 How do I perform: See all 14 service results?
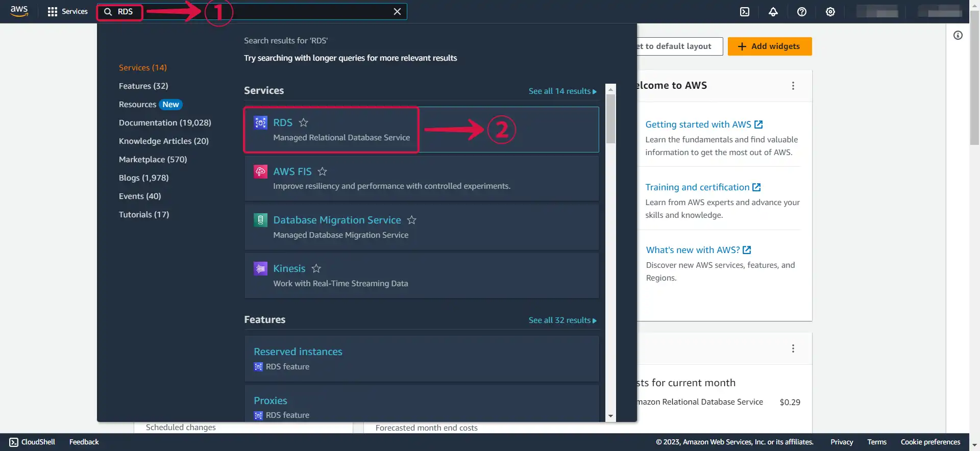click(x=562, y=91)
